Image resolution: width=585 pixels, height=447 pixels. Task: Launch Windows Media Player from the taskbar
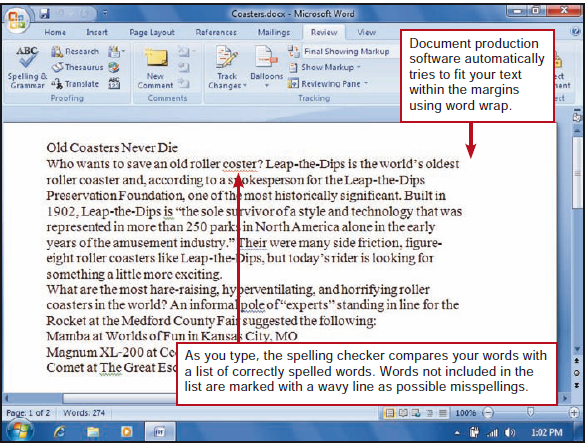pyautogui.click(x=126, y=432)
